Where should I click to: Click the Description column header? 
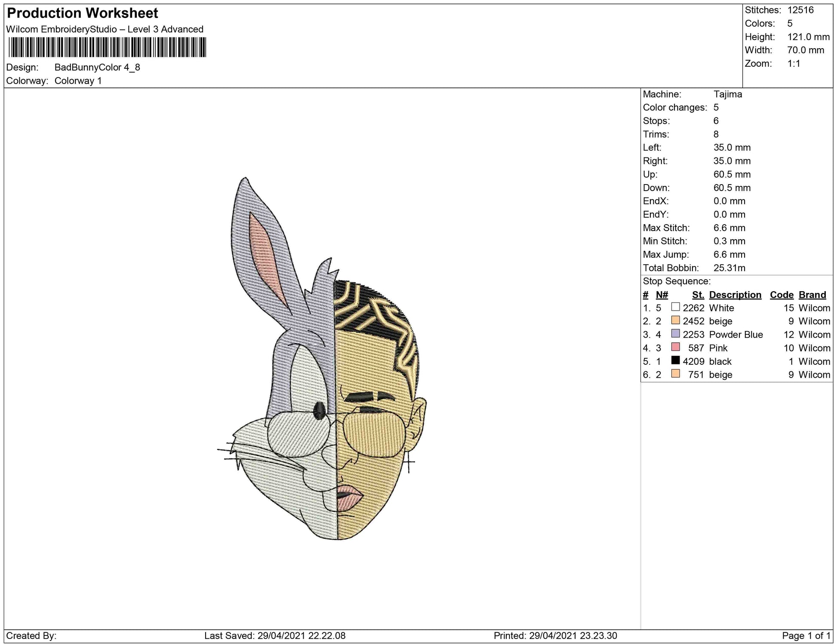coord(735,295)
